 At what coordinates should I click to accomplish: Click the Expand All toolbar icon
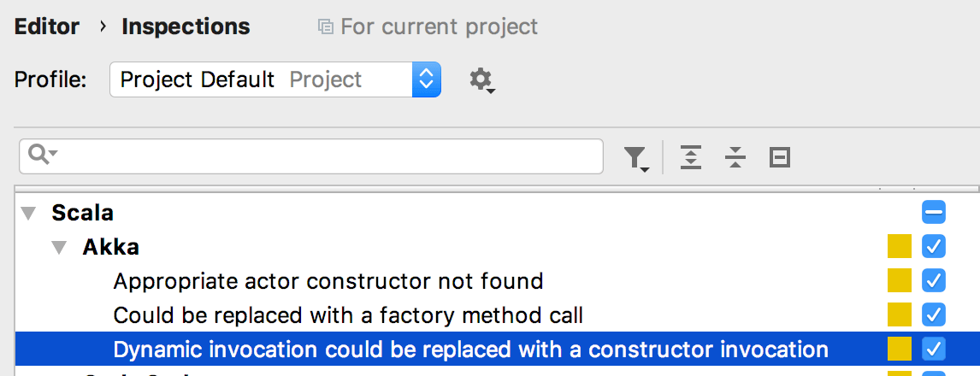pyautogui.click(x=691, y=157)
